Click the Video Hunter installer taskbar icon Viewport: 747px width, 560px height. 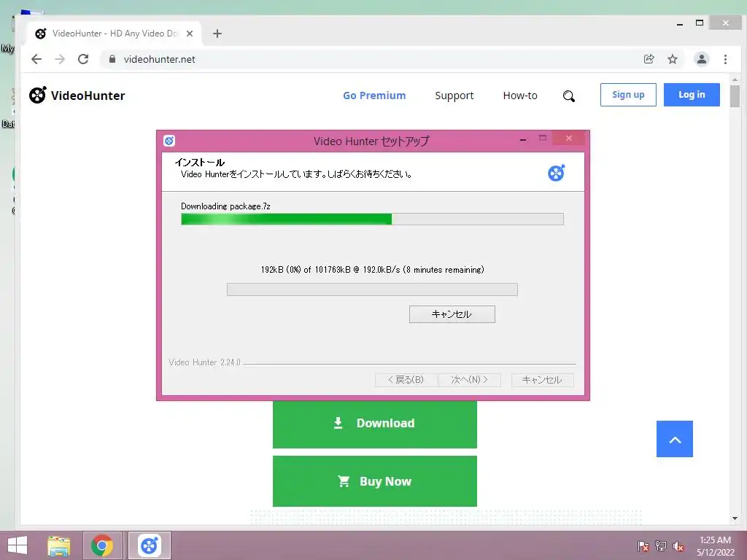pos(149,545)
